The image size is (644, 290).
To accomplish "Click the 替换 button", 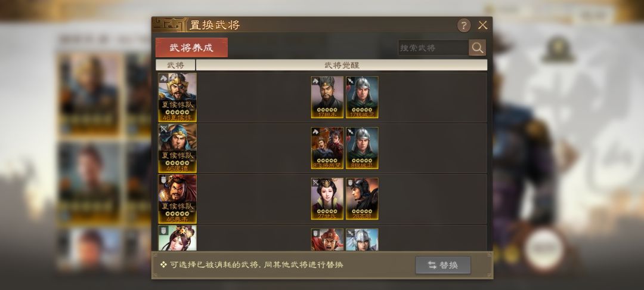I will [x=442, y=265].
